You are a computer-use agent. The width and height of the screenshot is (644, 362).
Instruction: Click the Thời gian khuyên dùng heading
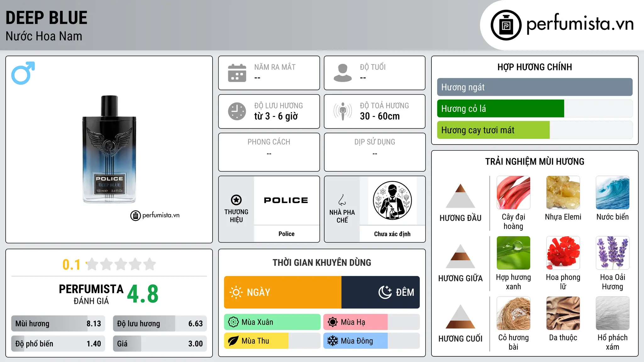322,262
